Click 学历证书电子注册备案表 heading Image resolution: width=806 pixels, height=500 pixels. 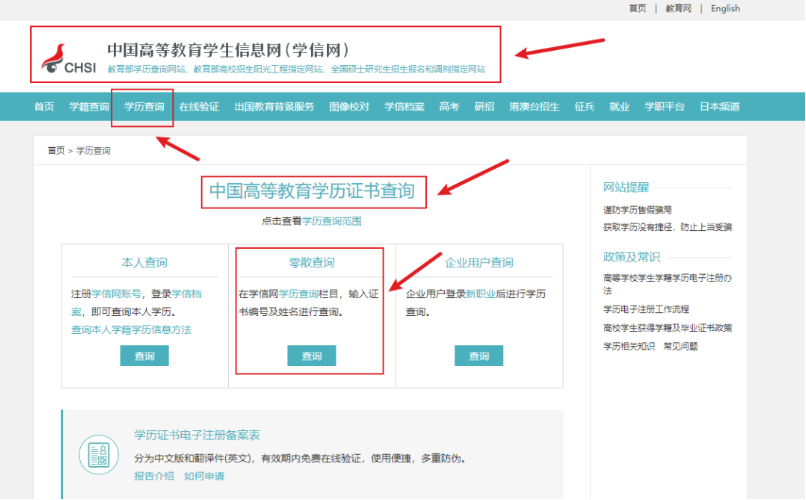click(x=197, y=435)
